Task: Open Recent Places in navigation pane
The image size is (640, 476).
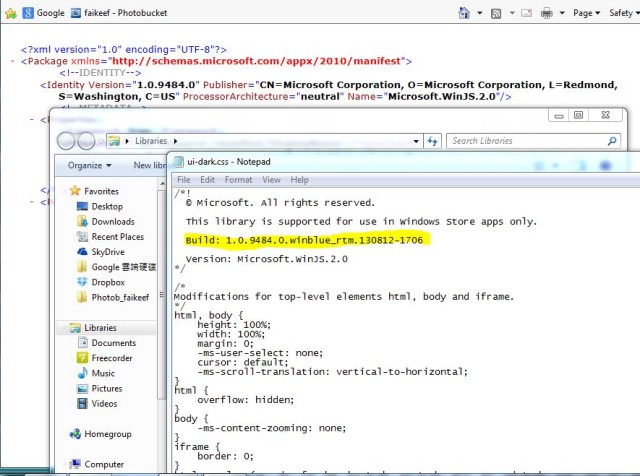Action: point(118,237)
